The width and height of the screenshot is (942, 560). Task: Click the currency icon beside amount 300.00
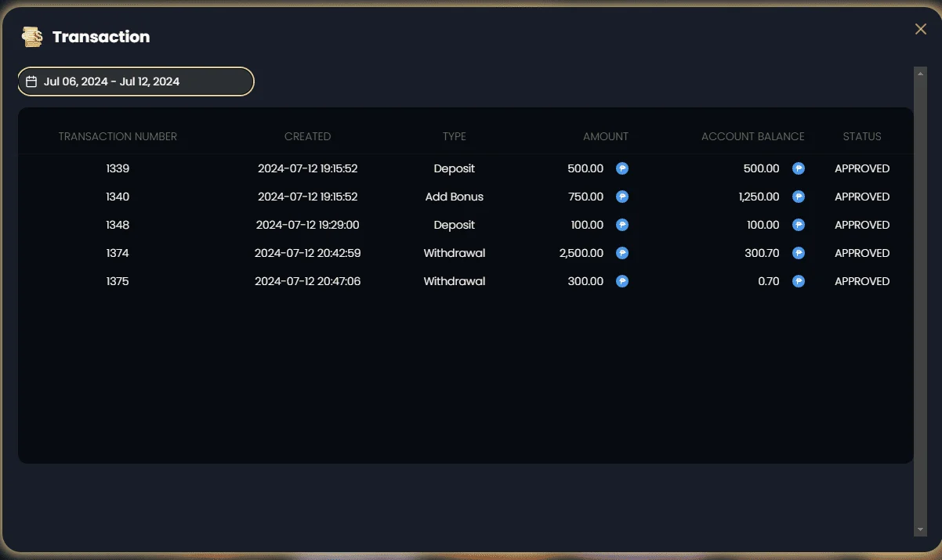622,281
